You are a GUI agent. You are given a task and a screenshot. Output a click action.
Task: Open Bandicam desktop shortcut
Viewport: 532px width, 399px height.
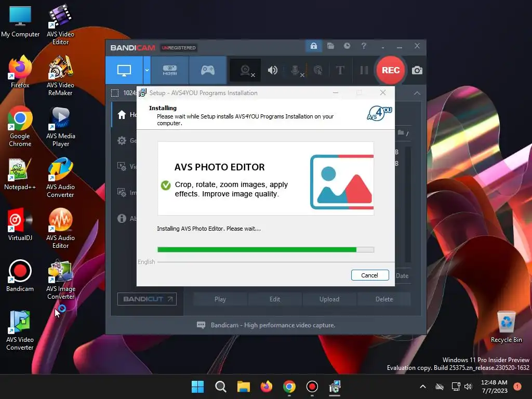tap(20, 276)
